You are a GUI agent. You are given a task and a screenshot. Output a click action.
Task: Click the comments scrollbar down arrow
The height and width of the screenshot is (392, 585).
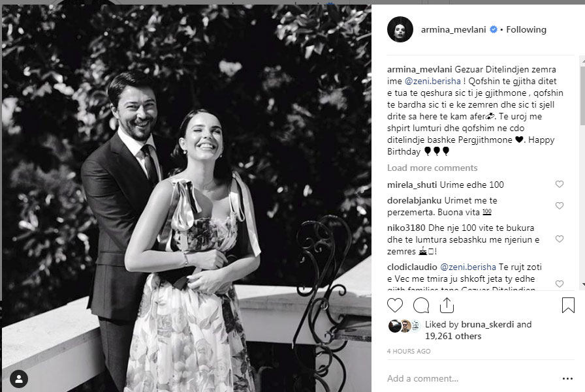582,284
